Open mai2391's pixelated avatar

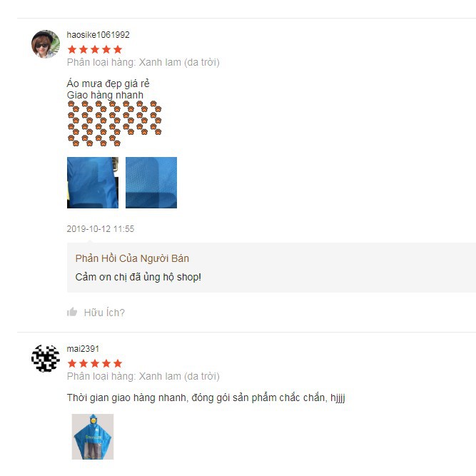46,358
